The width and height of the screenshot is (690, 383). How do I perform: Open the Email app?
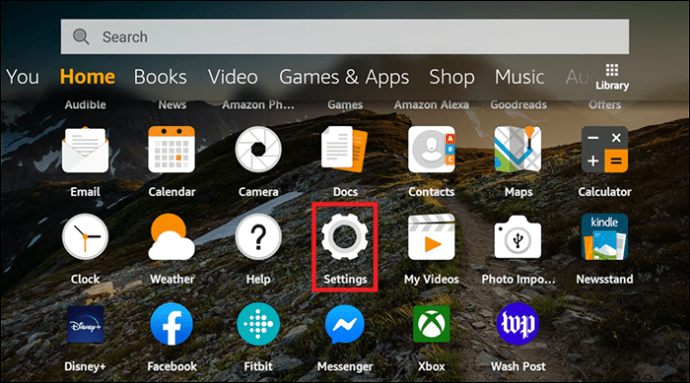(x=85, y=150)
